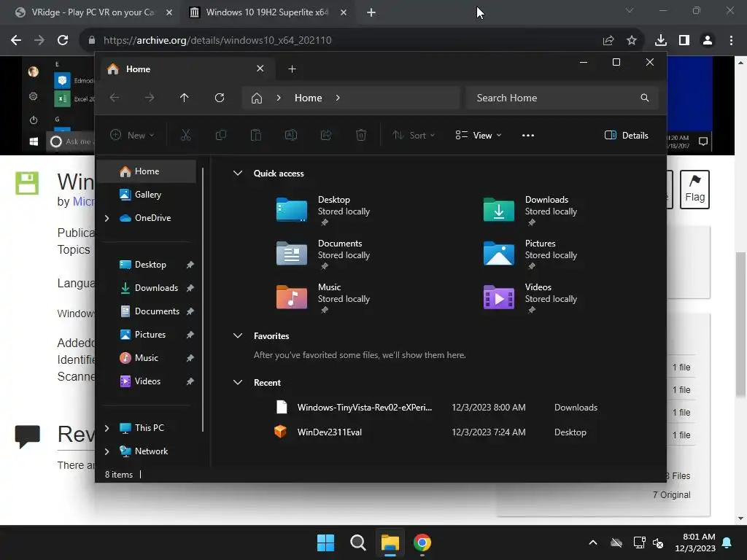Open the Sort dropdown in Explorer
Viewport: 747px width, 560px height.
click(x=414, y=135)
